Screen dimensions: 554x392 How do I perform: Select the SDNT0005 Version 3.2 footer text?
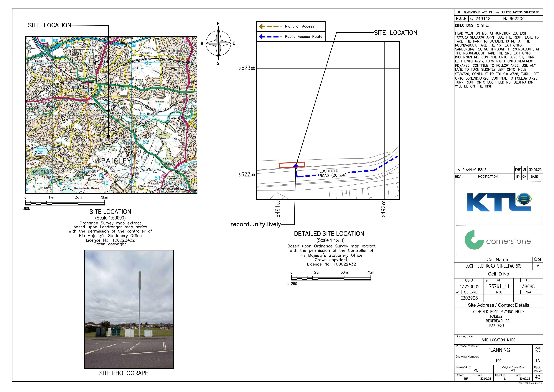[530, 383]
